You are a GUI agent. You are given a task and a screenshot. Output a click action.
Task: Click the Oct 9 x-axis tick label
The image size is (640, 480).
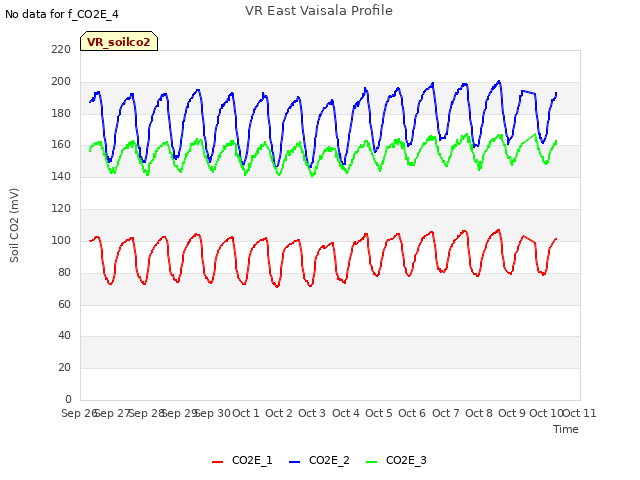pyautogui.click(x=511, y=413)
